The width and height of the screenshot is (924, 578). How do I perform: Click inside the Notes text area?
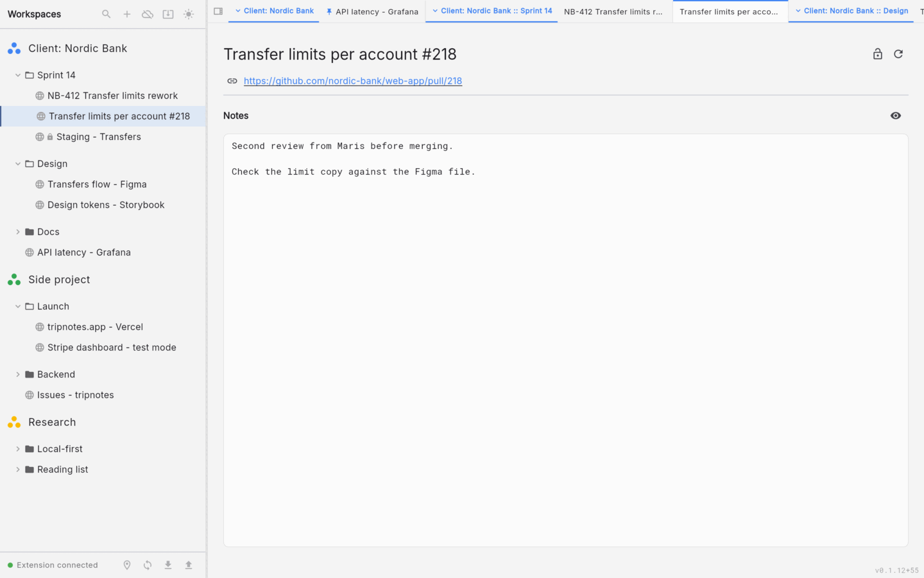[x=565, y=340]
